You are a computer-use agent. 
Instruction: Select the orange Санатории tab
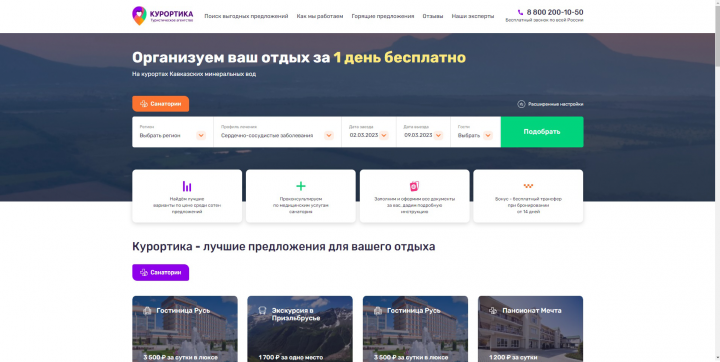pyautogui.click(x=160, y=104)
